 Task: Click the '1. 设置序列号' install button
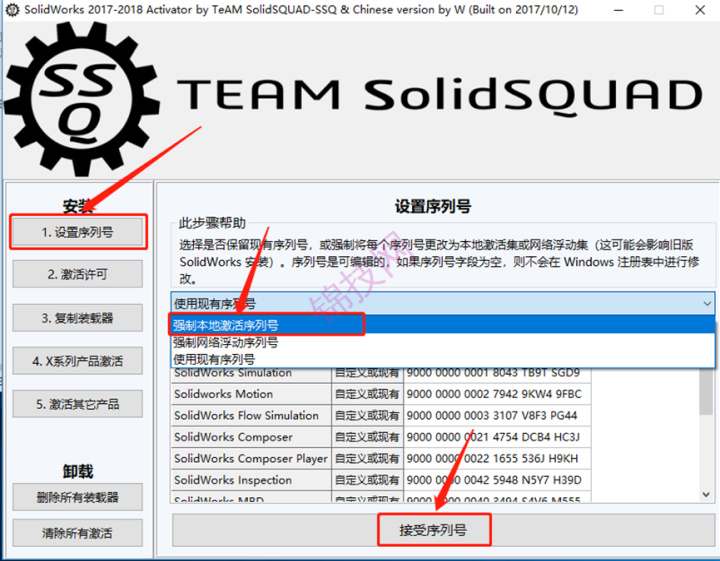pos(77,232)
